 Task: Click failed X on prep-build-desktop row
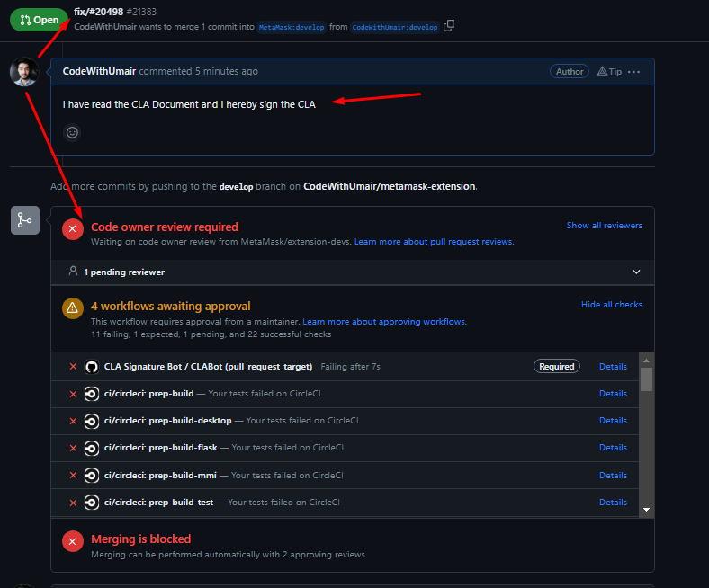(73, 422)
